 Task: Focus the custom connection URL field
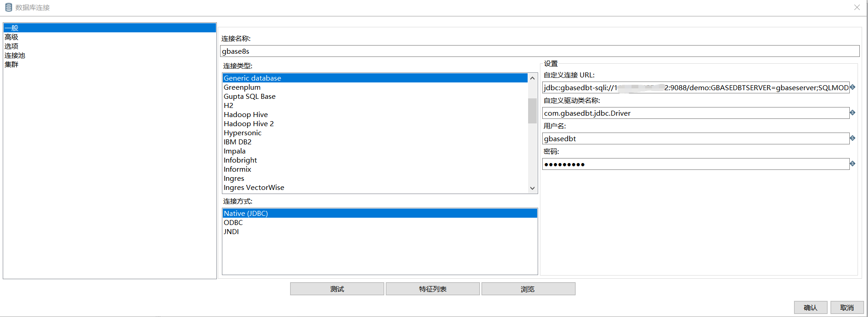coord(696,87)
